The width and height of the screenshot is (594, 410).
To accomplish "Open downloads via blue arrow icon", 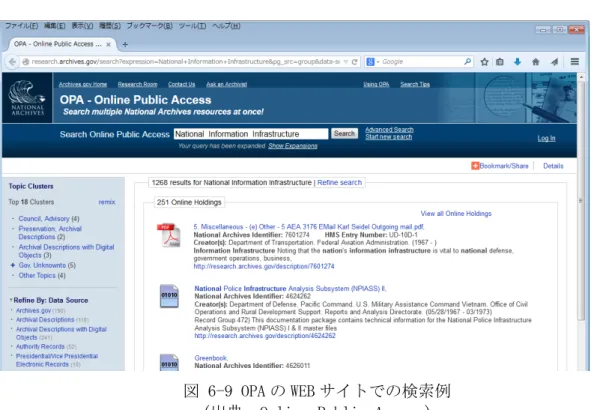I will 517,62.
